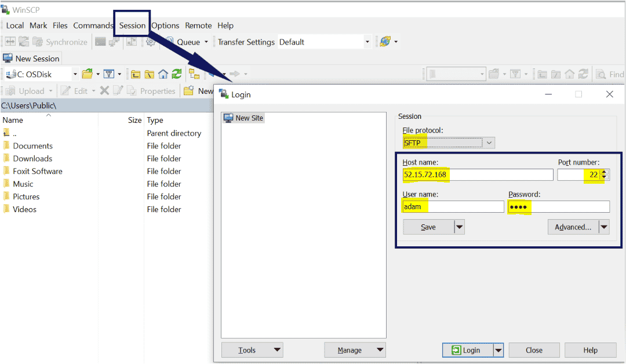Open the console terminal icon

click(100, 42)
